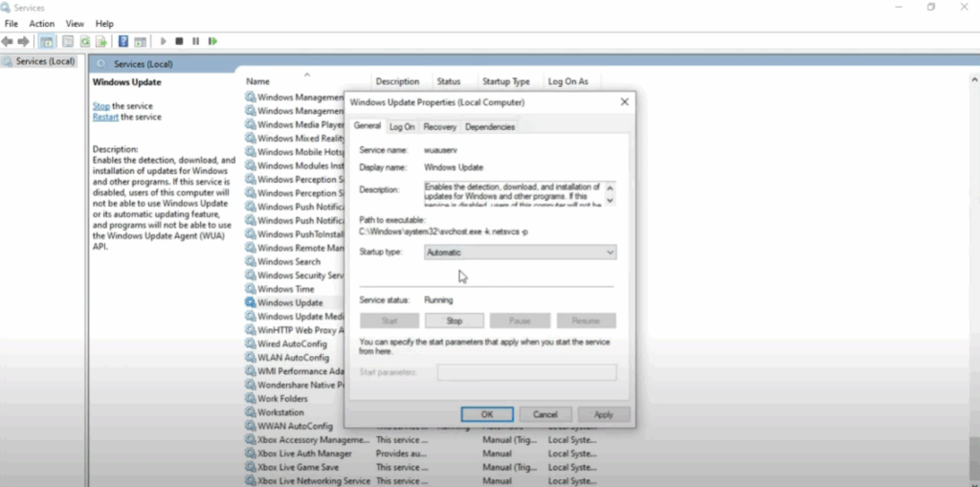The width and height of the screenshot is (980, 487).
Task: Open the Startup type dropdown
Action: pyautogui.click(x=520, y=253)
